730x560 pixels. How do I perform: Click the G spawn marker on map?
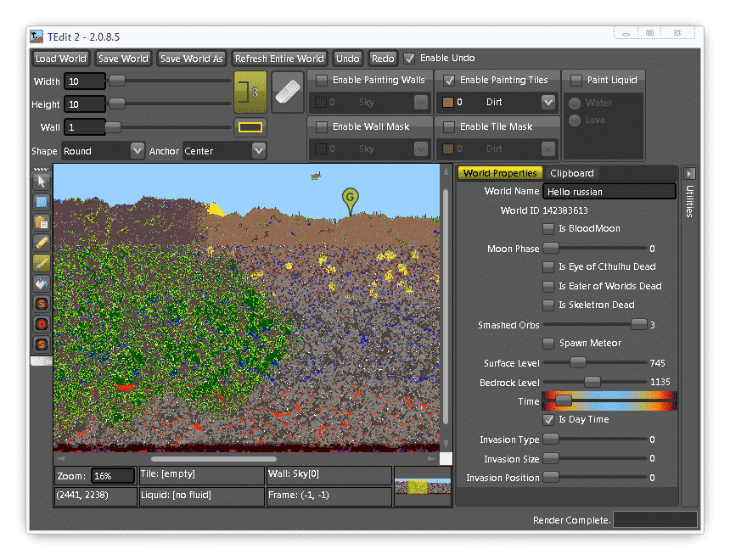pos(350,200)
